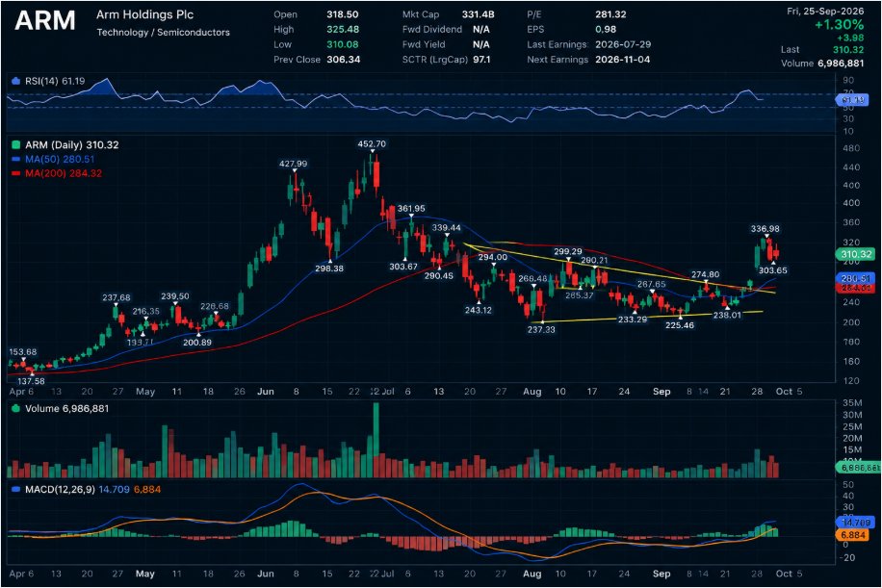Viewport: 882px width, 588px height.
Task: Click the red MA(200) legend marker
Action: [15, 173]
